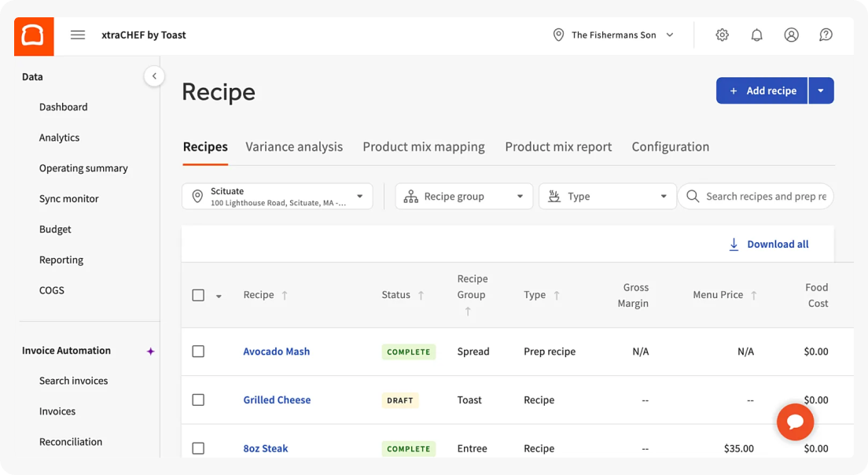Viewport: 868px width, 475px height.
Task: Open notifications bell icon
Action: click(756, 35)
